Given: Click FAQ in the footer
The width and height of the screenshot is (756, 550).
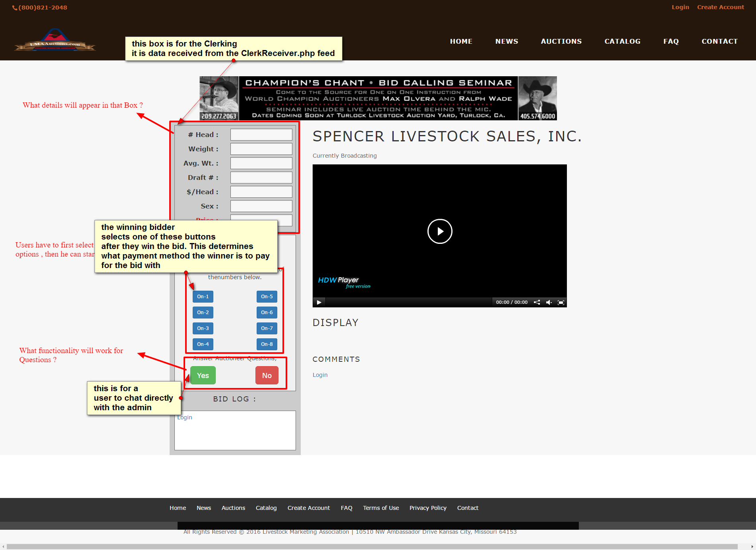Looking at the screenshot, I should pyautogui.click(x=346, y=508).
